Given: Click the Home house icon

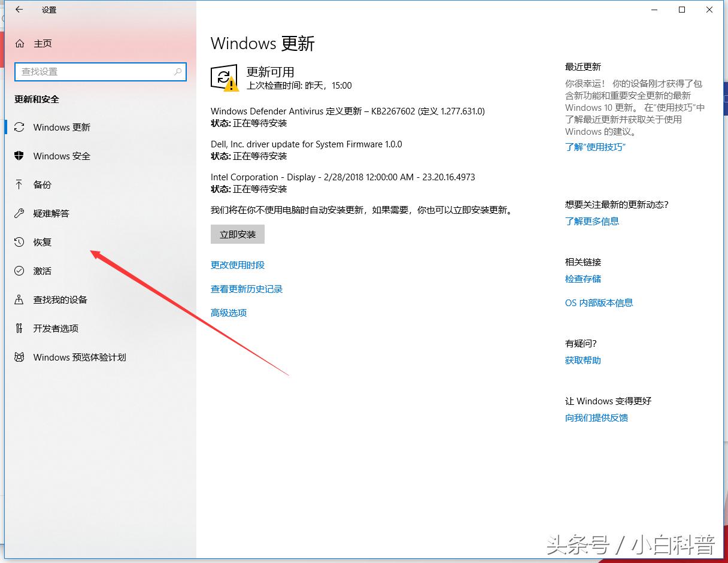Looking at the screenshot, I should [x=20, y=44].
